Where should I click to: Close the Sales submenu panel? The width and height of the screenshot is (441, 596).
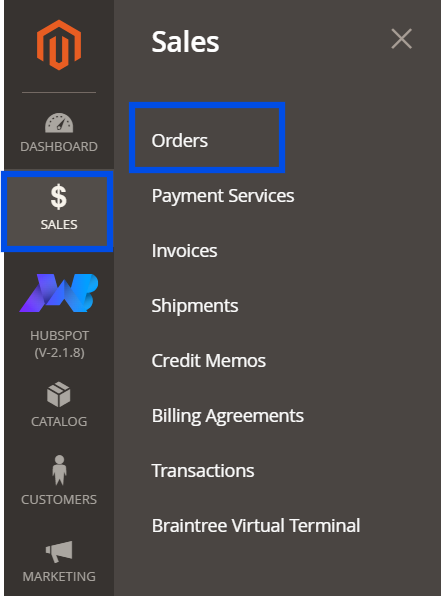[x=401, y=39]
